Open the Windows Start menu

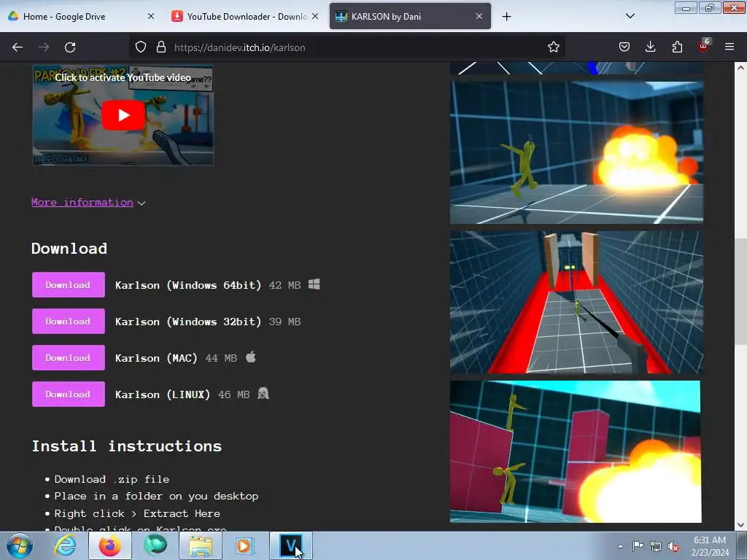[20, 545]
